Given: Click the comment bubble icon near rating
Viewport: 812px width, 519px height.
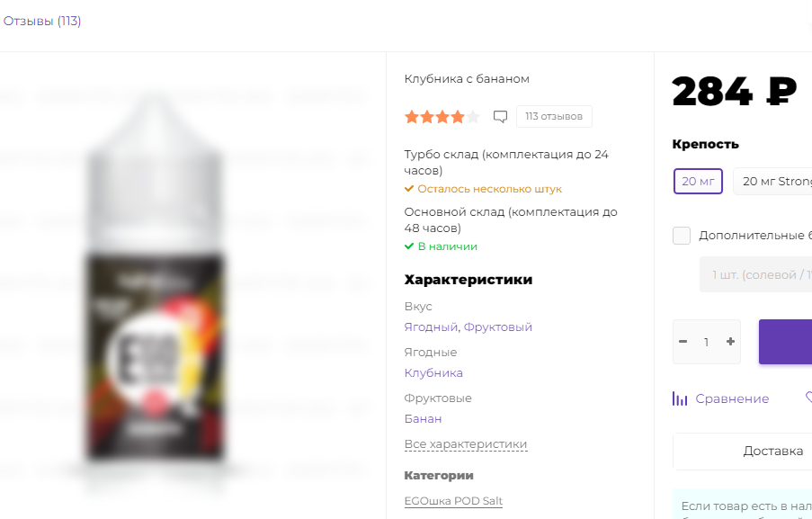Looking at the screenshot, I should 500,117.
